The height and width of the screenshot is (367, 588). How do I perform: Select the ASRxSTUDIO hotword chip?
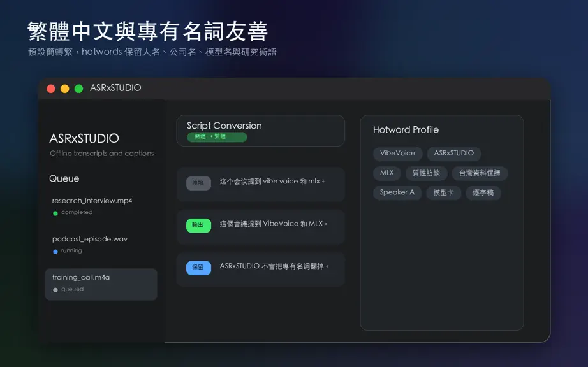coord(453,153)
